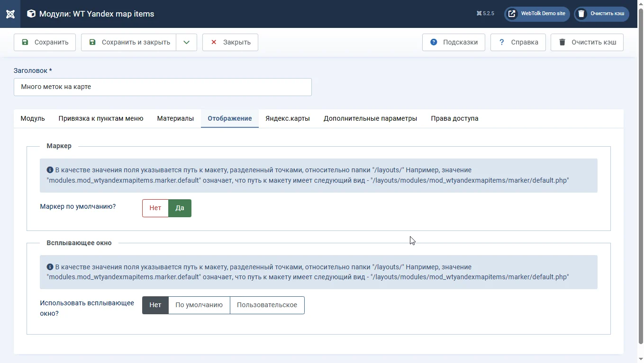The width and height of the screenshot is (644, 363).
Task: Set Маркер по умолчанию to Нет
Action: pyautogui.click(x=155, y=208)
